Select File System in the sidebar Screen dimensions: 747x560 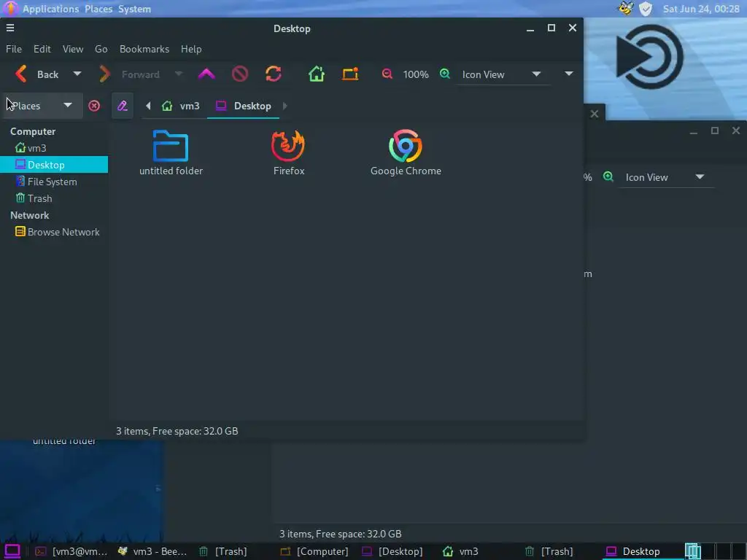click(x=54, y=182)
